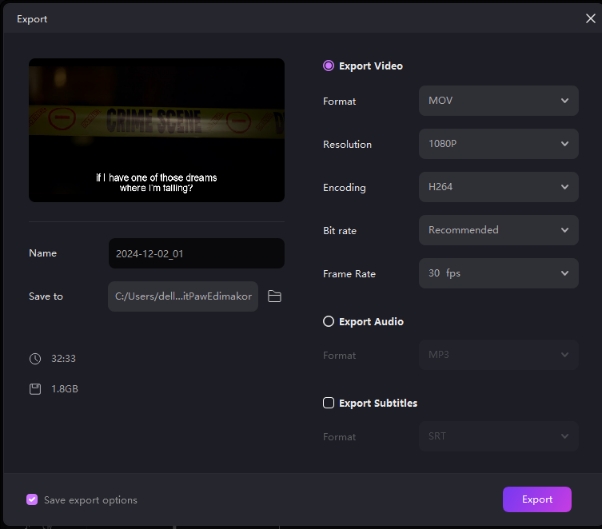The height and width of the screenshot is (530, 602).
Task: Click the disk file size icon next to 1.8GB
Action: [x=35, y=389]
